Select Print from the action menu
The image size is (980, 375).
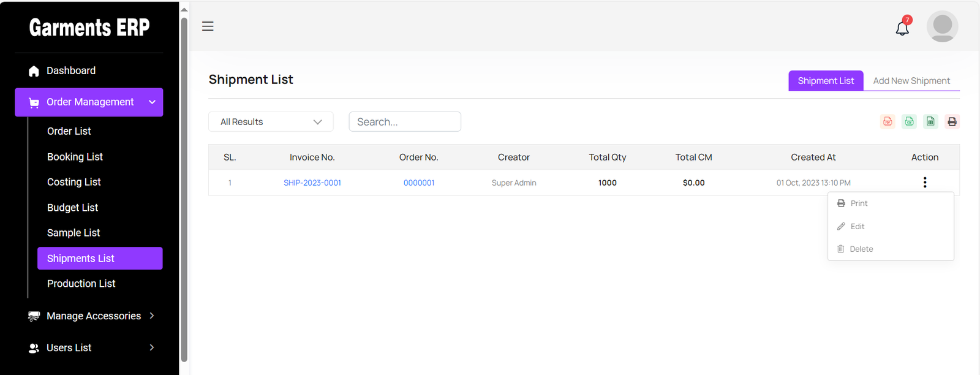click(x=859, y=203)
